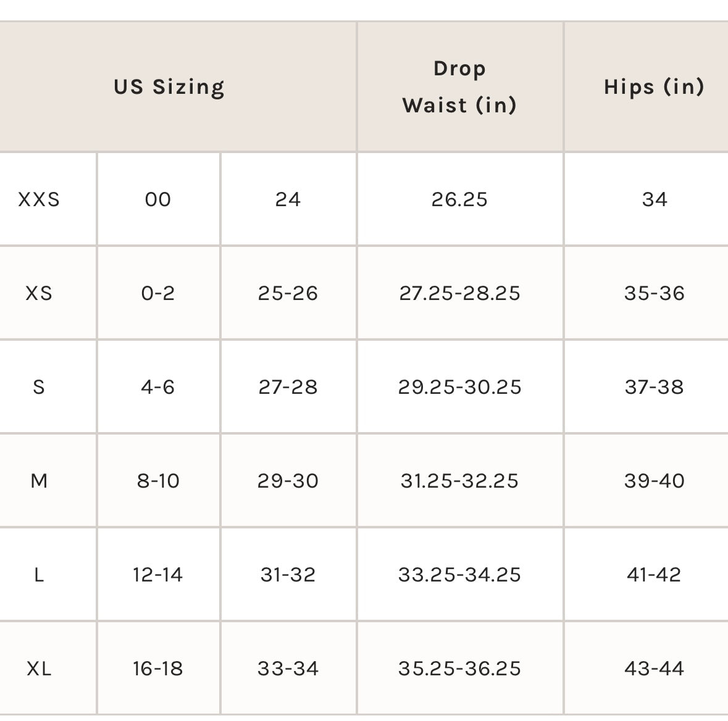The image size is (728, 721).
Task: Select the XL size row label
Action: [x=39, y=669]
